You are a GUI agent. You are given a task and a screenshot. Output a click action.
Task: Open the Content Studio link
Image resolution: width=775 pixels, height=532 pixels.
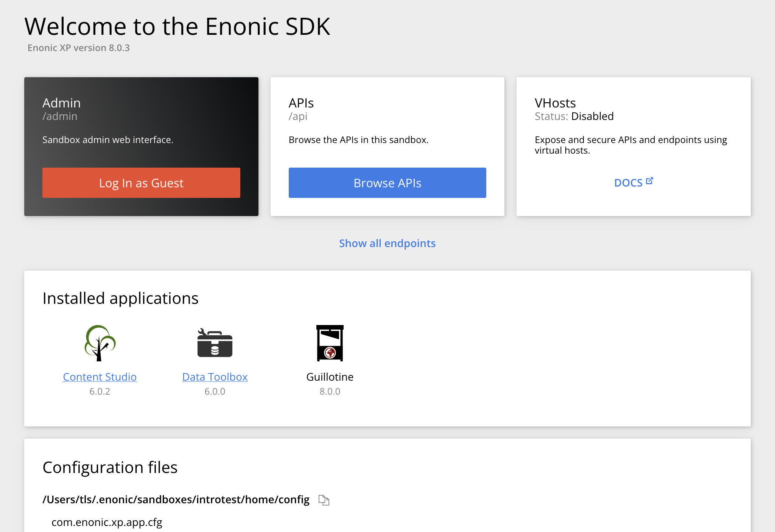click(100, 377)
